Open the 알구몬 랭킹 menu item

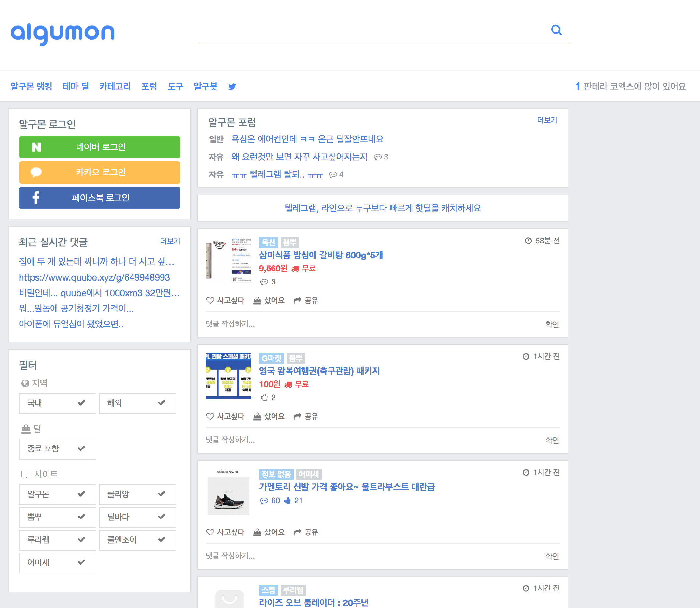coord(31,87)
